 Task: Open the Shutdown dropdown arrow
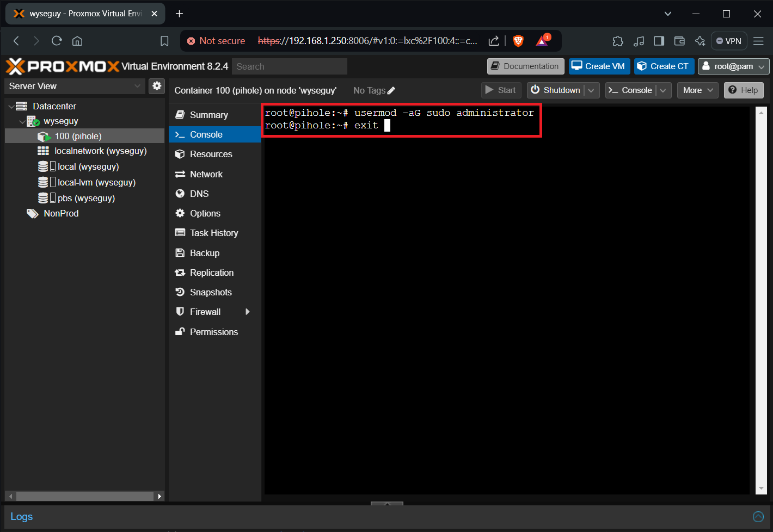click(591, 90)
